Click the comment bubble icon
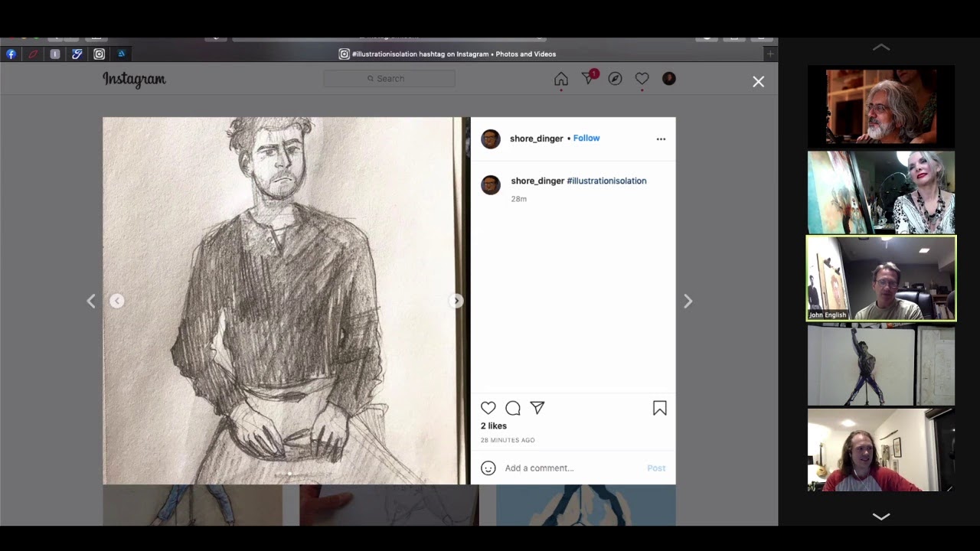The image size is (980, 551). pos(513,408)
